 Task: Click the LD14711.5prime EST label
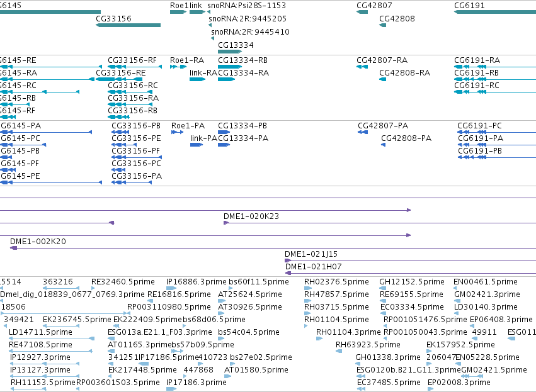pos(40,333)
